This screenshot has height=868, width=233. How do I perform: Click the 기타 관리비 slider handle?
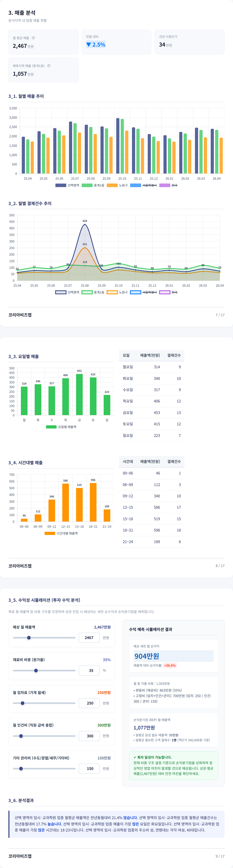click(x=21, y=769)
